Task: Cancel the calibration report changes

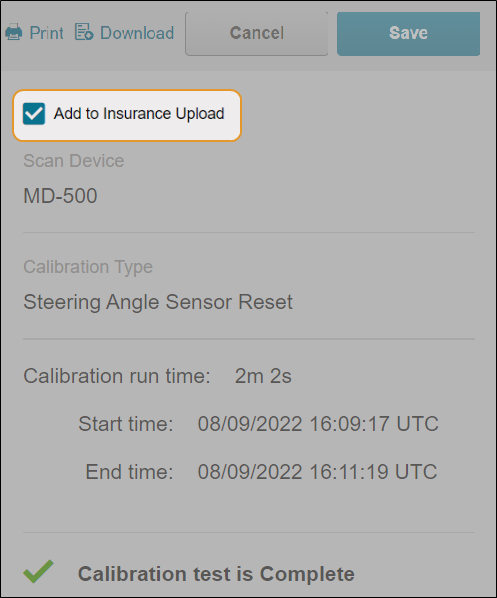Action: click(257, 34)
